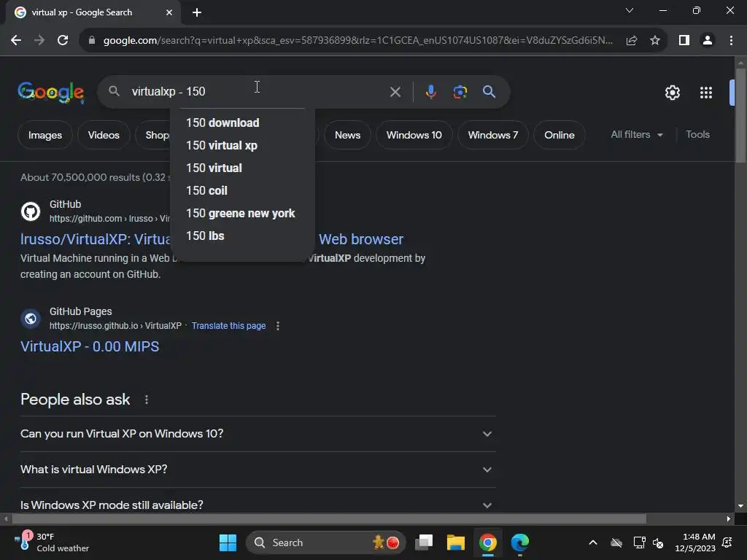Open the 'VirtualXP - 0.00 MIPS' result
747x560 pixels.
point(90,346)
